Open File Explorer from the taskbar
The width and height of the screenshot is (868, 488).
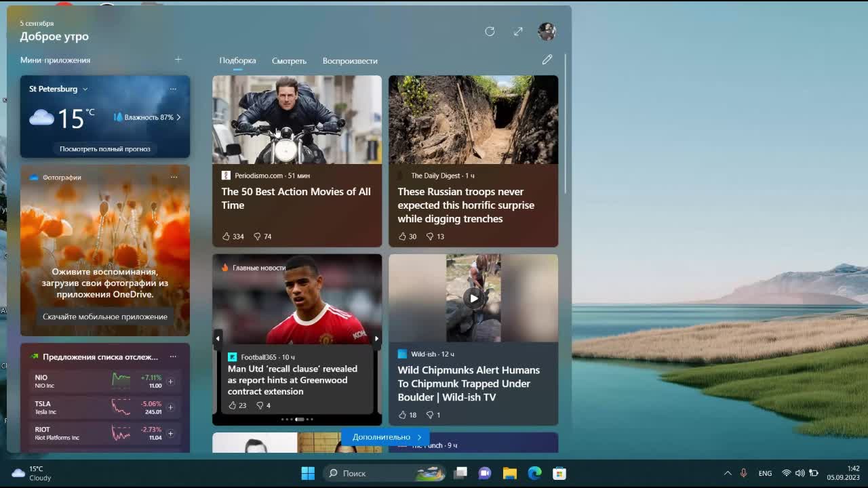tap(510, 473)
